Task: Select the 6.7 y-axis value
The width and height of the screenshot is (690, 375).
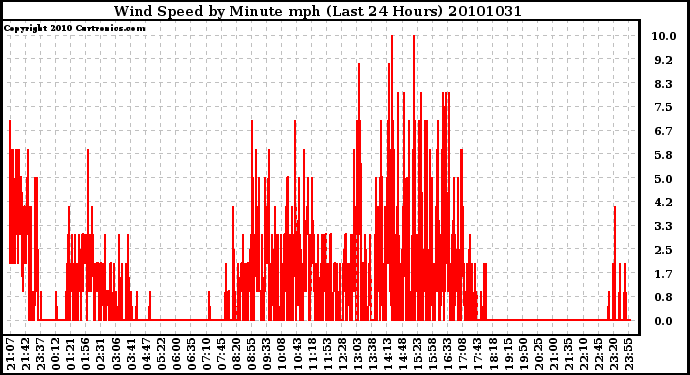Action: (x=664, y=131)
